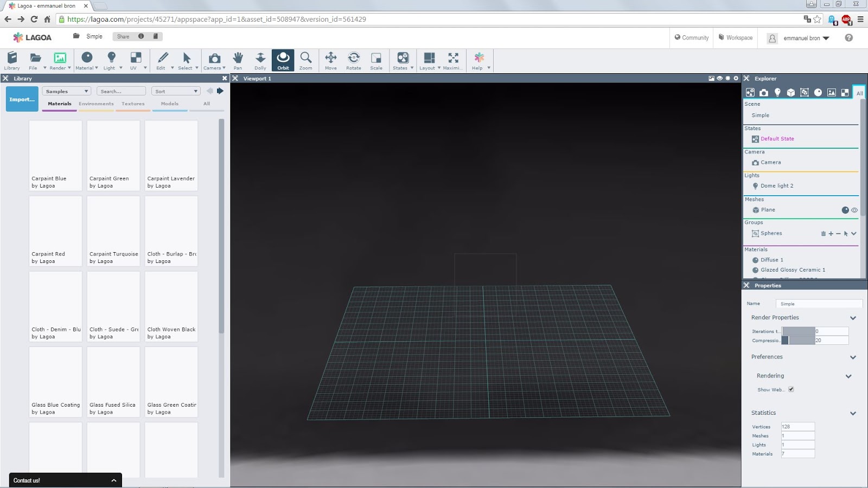Pick the Rotate tool in toolbar
868x488 pixels.
tap(353, 60)
